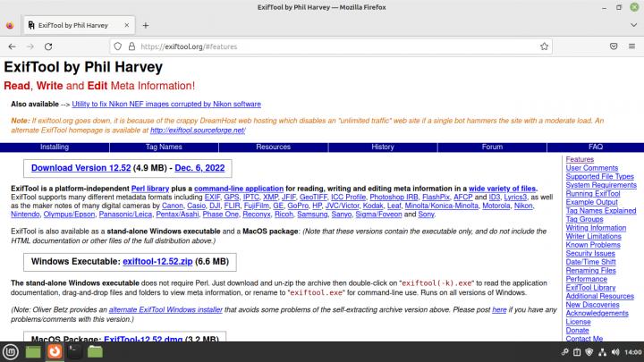Open the taskbar clock showing 14:00
This screenshot has height=362, width=644.
coord(627,351)
